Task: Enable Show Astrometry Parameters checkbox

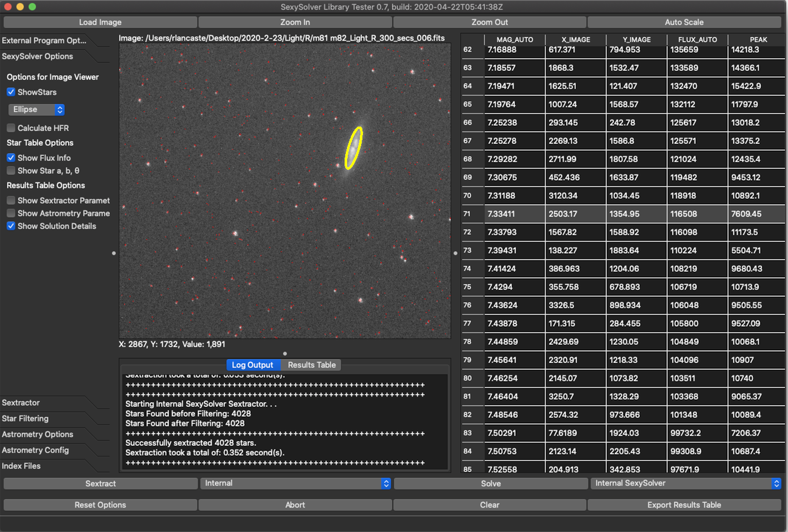Action: pyautogui.click(x=11, y=213)
